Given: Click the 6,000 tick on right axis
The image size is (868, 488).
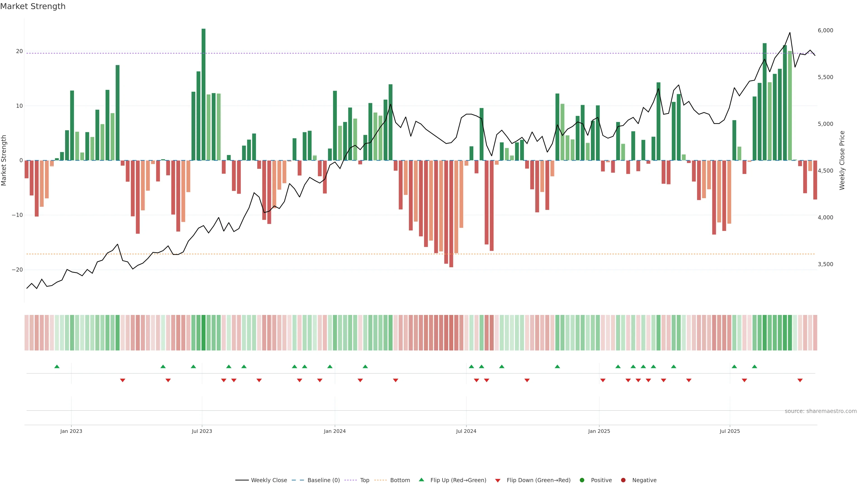Looking at the screenshot, I should point(825,30).
